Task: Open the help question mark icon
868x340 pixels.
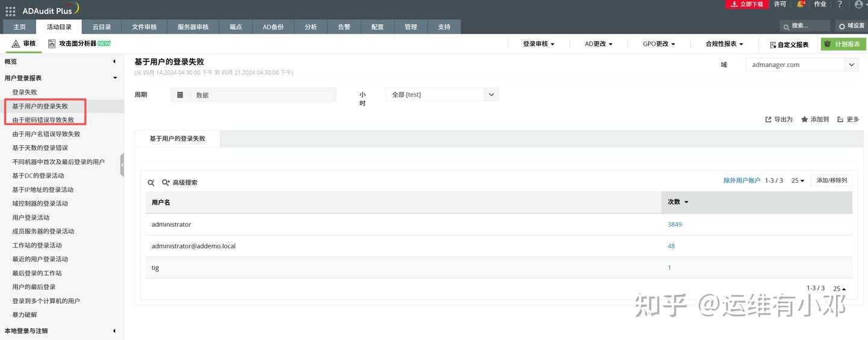Action: (840, 4)
